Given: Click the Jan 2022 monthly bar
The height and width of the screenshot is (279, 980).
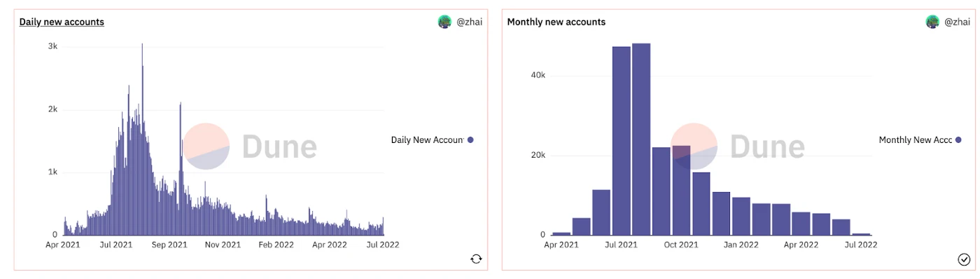Looking at the screenshot, I should 741,216.
